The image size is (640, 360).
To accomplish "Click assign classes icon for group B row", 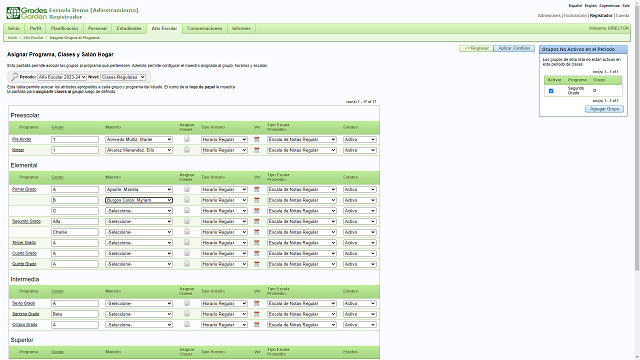I will [187, 200].
